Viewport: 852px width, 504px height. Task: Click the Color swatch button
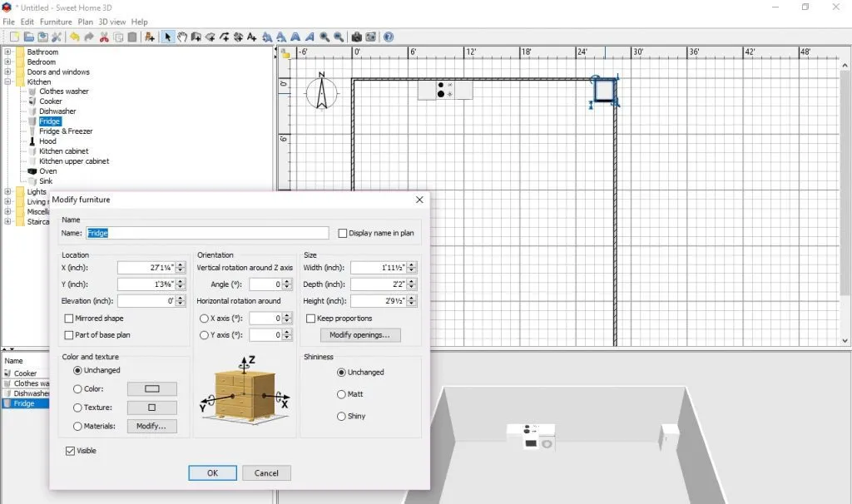click(151, 389)
